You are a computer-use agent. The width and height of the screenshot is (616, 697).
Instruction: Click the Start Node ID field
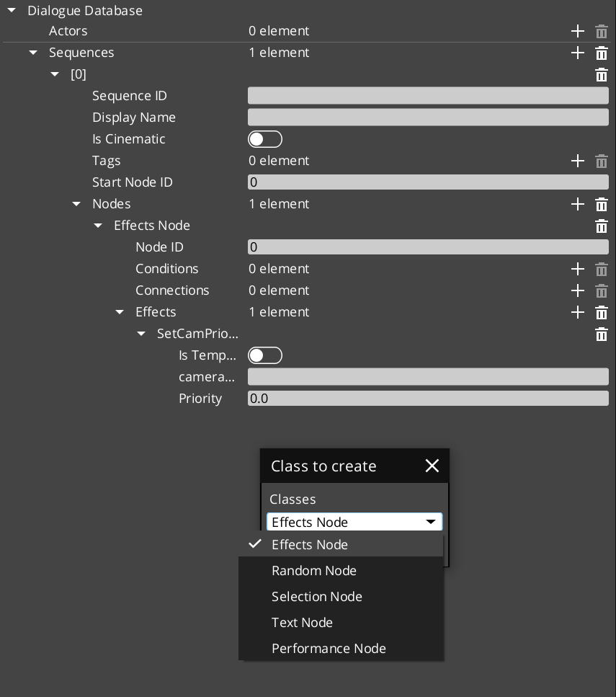point(428,182)
